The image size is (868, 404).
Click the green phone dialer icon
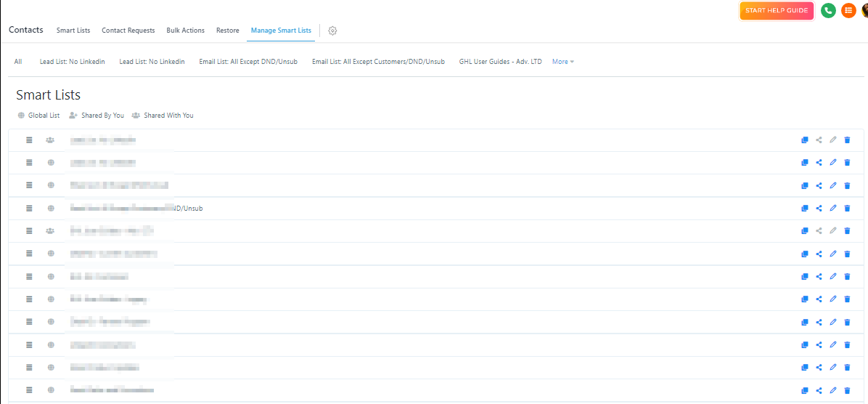828,11
